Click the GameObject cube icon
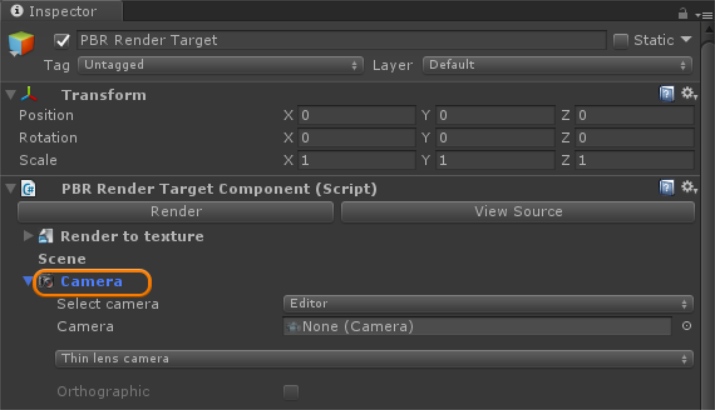Viewport: 715px width, 410px height. point(21,43)
